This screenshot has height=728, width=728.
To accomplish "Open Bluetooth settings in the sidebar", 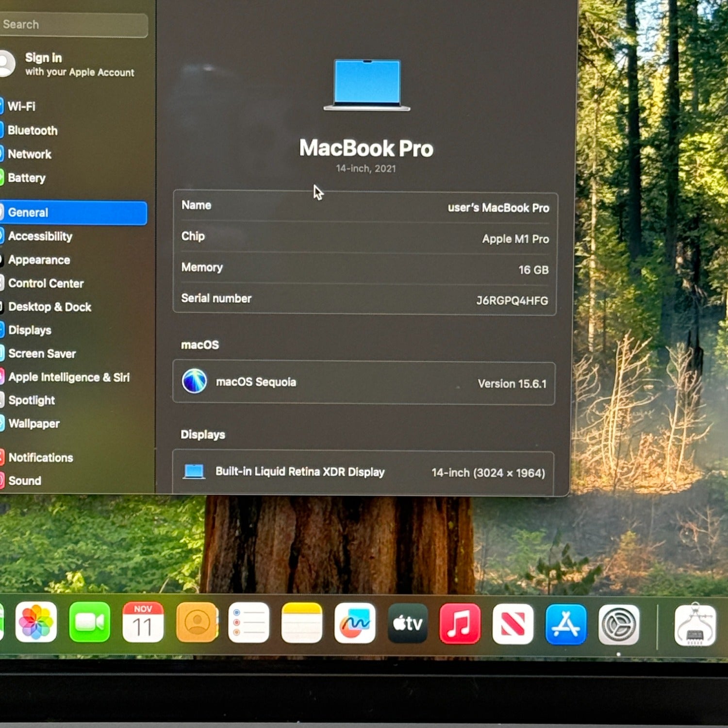I will [x=33, y=131].
